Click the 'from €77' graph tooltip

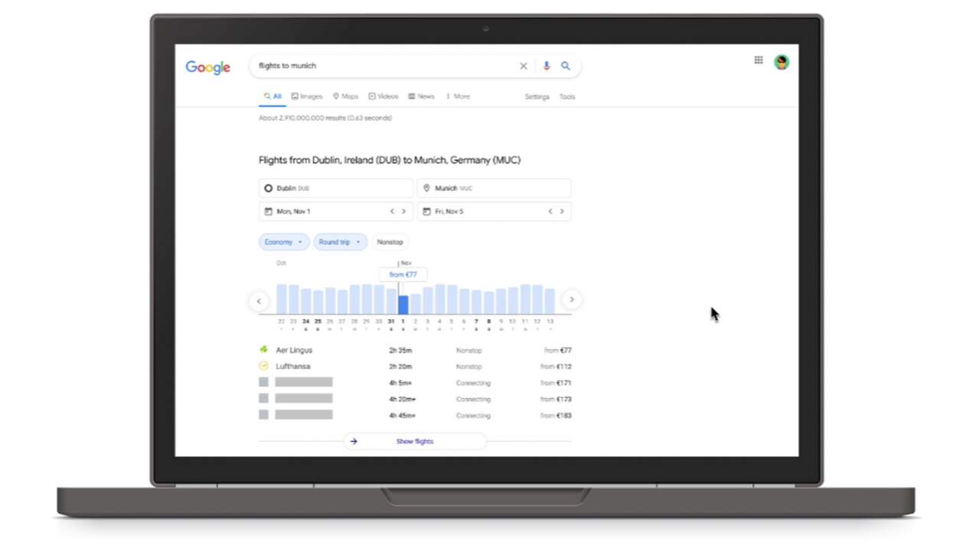(x=403, y=274)
